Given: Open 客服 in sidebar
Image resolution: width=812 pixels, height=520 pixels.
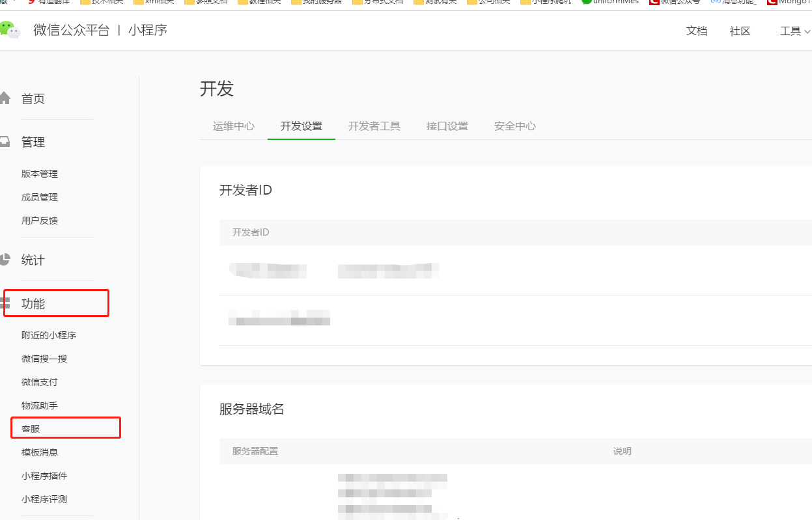Looking at the screenshot, I should (x=31, y=429).
